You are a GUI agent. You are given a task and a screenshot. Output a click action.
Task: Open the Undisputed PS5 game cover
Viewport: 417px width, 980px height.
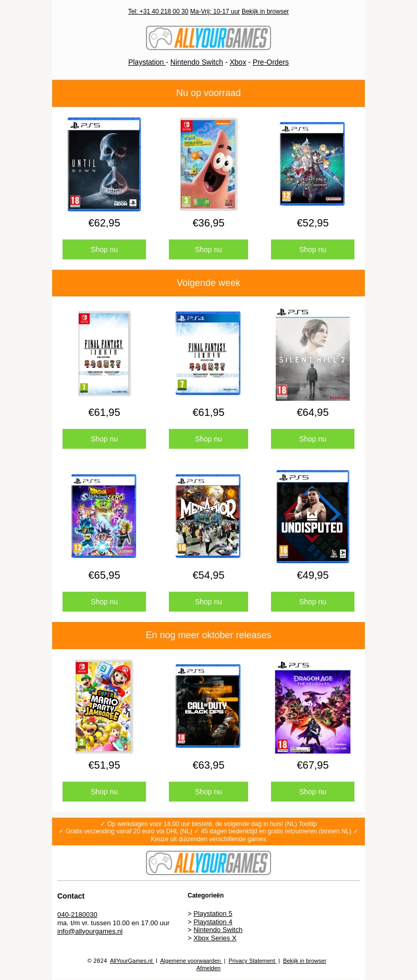click(313, 517)
